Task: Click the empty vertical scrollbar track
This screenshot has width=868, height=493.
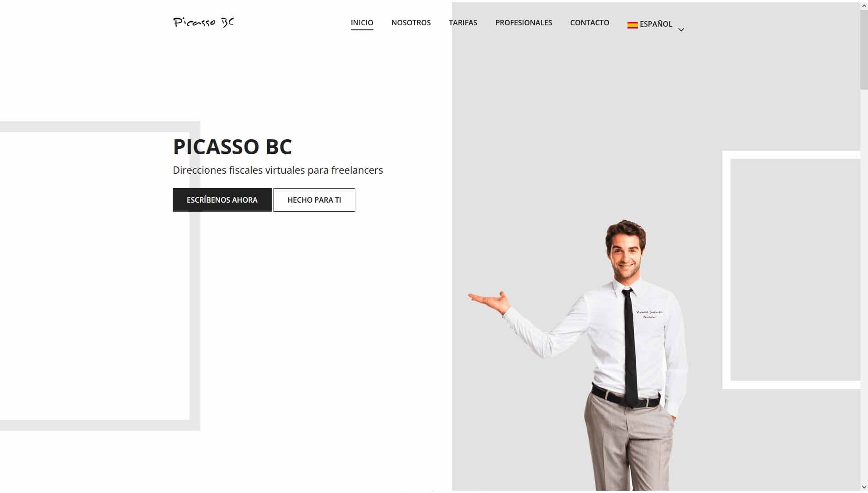Action: [864, 285]
